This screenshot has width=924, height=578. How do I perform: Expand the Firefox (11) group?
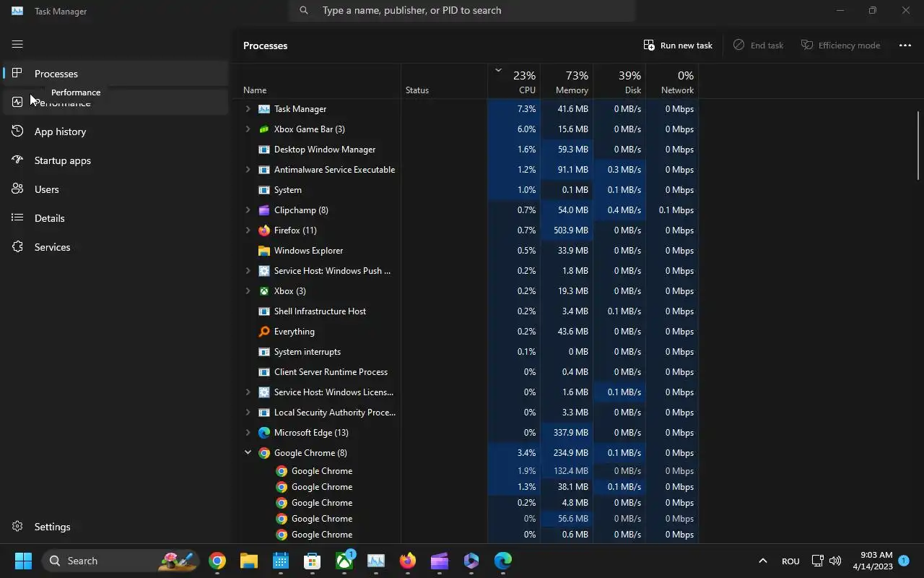[248, 230]
